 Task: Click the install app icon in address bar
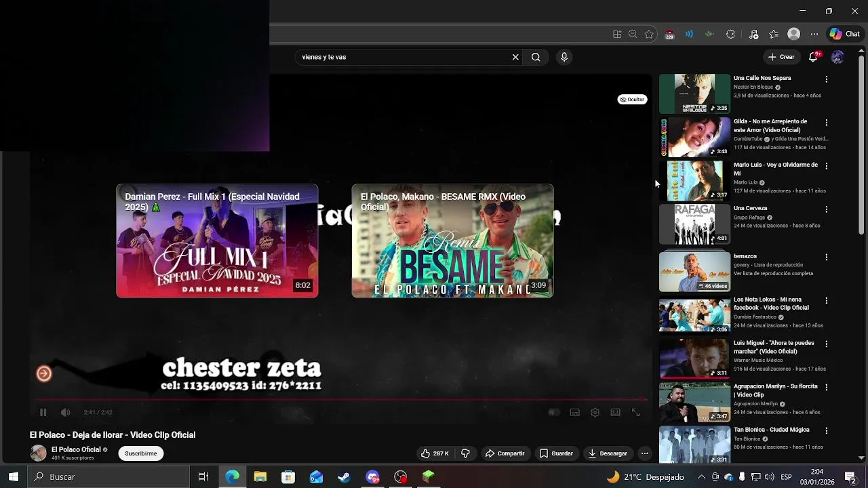617,34
